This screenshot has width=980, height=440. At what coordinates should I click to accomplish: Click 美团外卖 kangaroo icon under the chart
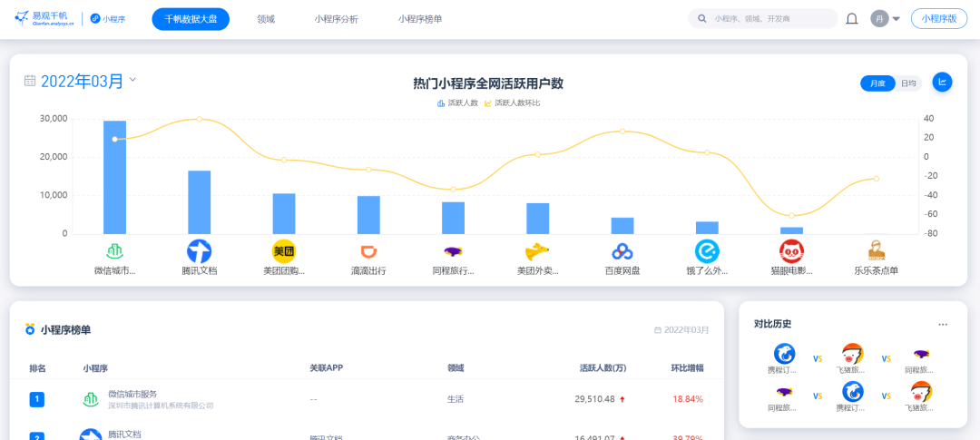[x=537, y=251]
